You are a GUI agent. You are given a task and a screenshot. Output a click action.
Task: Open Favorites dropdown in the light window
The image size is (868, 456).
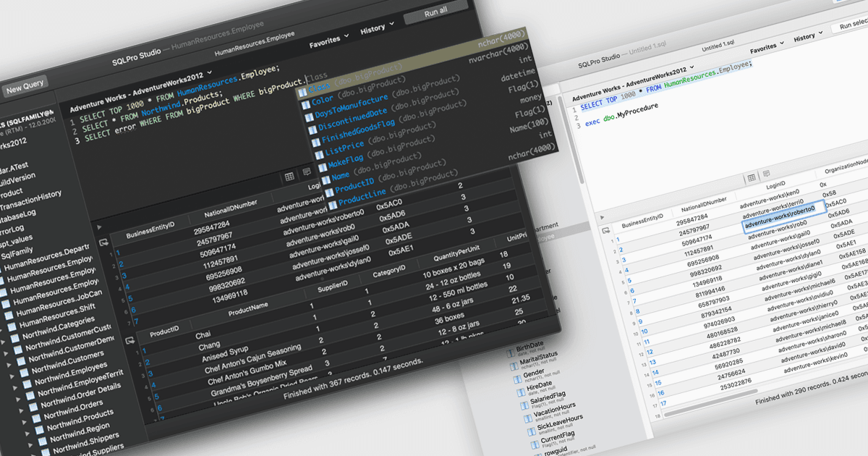tap(767, 48)
